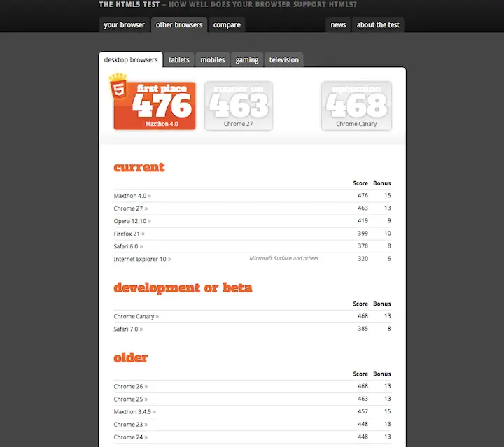Open the 'compare' tab
Viewport: 504px width, 447px height.
click(227, 24)
